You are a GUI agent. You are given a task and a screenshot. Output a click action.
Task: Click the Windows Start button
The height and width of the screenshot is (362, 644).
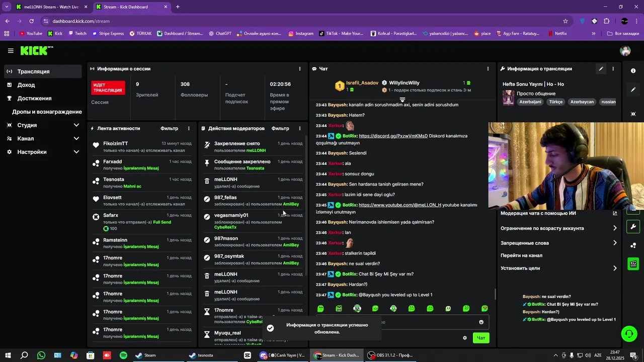pyautogui.click(x=8, y=355)
